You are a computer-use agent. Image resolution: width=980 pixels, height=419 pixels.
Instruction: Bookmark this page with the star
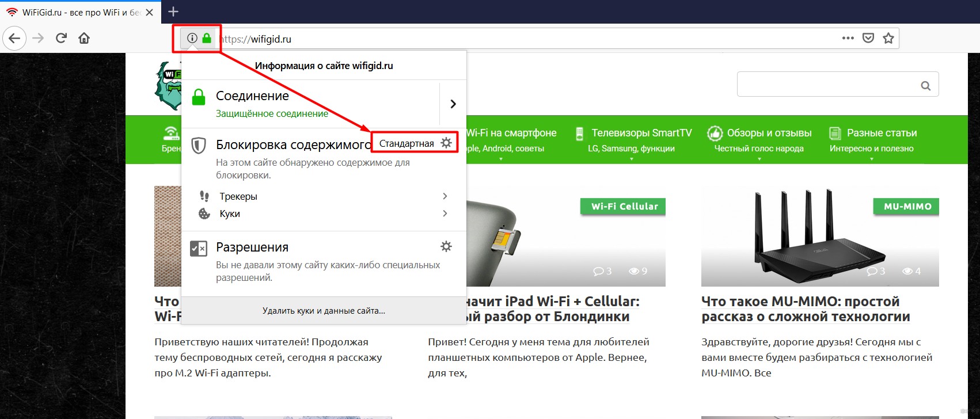point(888,39)
